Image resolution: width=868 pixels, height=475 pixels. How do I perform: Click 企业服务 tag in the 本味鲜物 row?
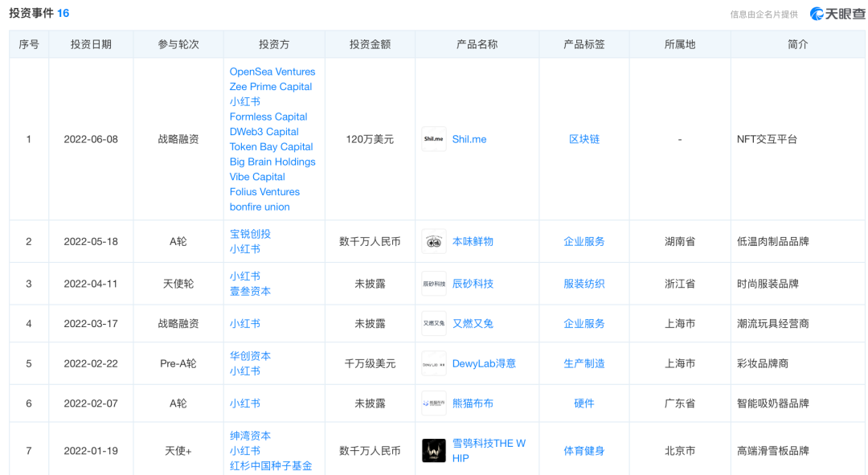pos(584,241)
